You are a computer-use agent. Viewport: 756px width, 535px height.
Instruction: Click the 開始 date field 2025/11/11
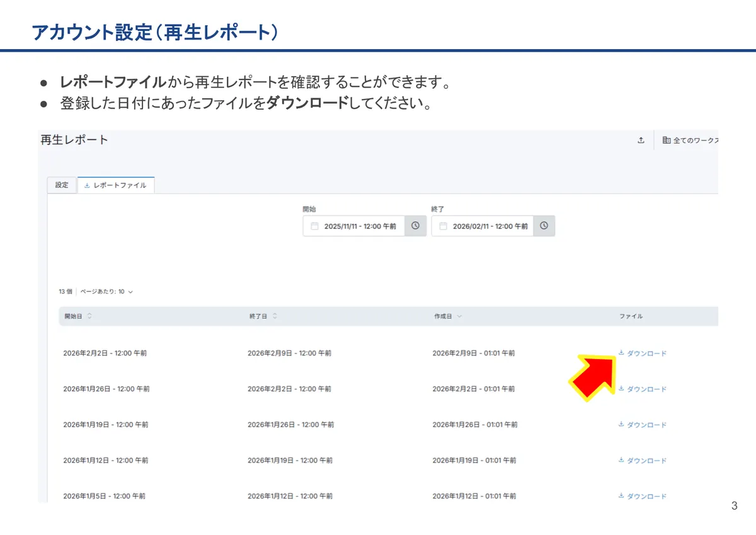click(x=353, y=226)
